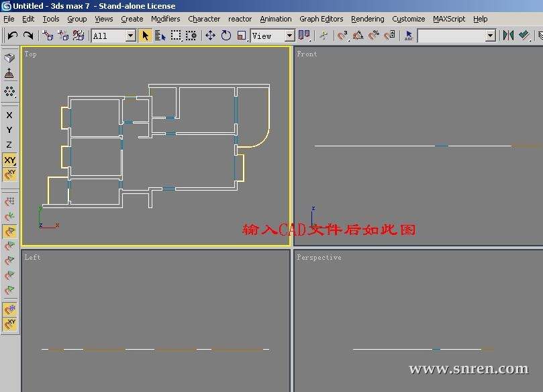Activate the Select and Manipulate tool
This screenshot has height=392, width=543.
pyautogui.click(x=324, y=36)
